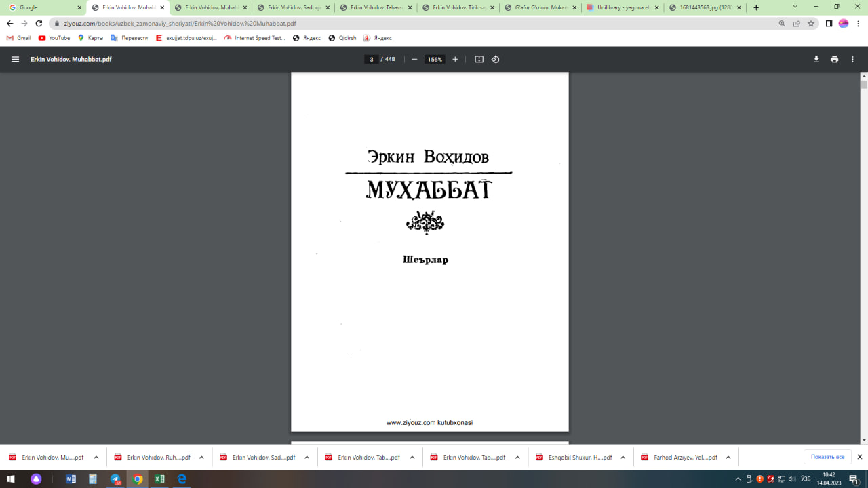This screenshot has height=488, width=868.
Task: Click the vertical scrollbar thumb
Action: tap(864, 85)
